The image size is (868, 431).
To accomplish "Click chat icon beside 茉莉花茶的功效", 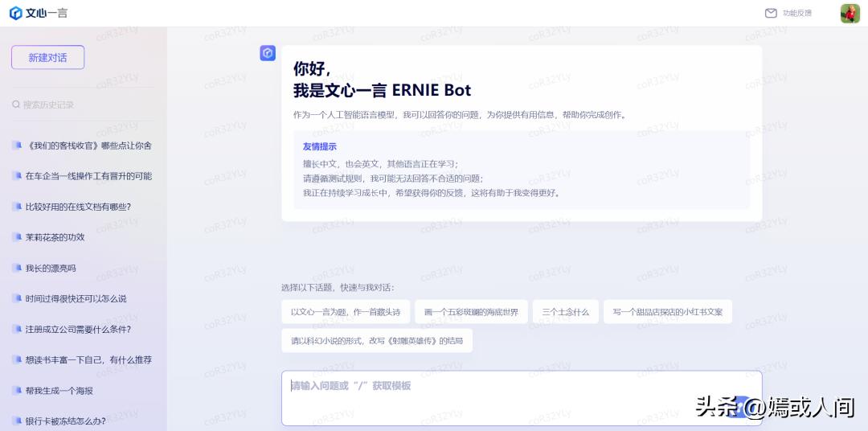I will (17, 237).
